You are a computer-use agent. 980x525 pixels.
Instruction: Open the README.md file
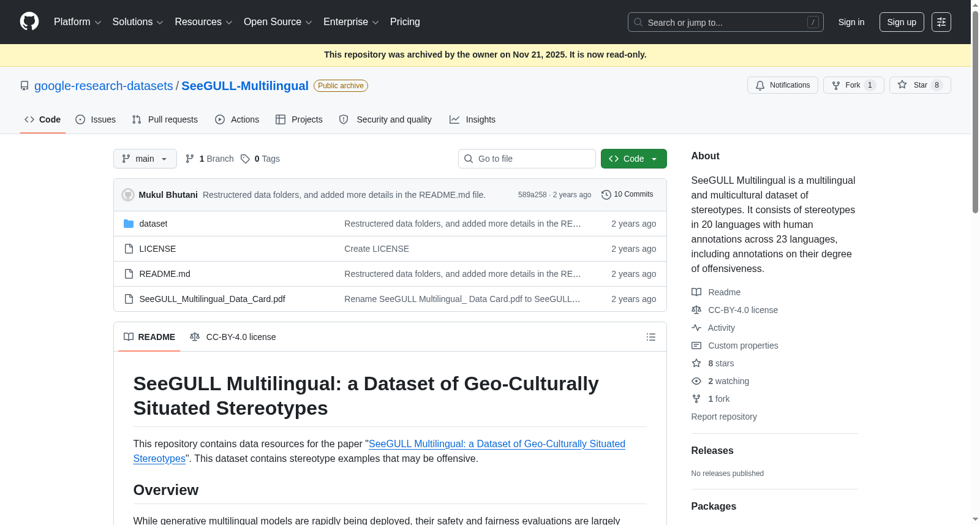pyautogui.click(x=165, y=274)
